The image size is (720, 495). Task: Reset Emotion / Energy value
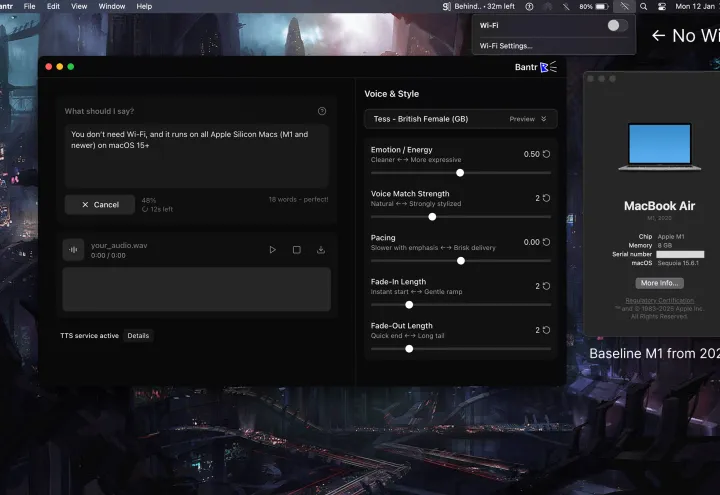click(x=546, y=154)
